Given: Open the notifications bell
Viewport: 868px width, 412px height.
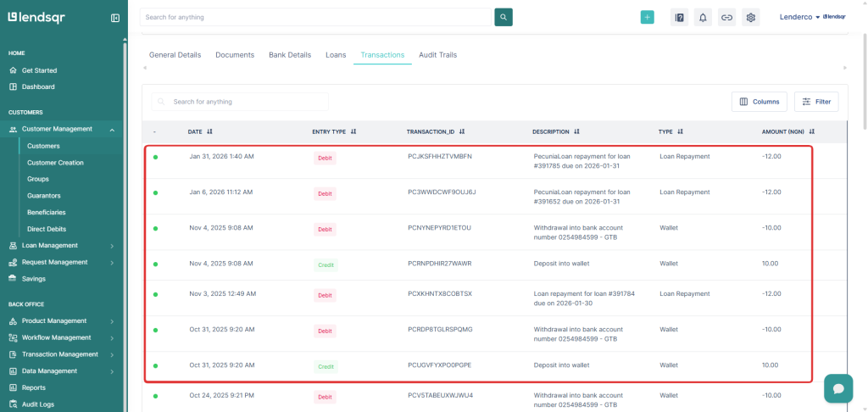Looking at the screenshot, I should [703, 17].
